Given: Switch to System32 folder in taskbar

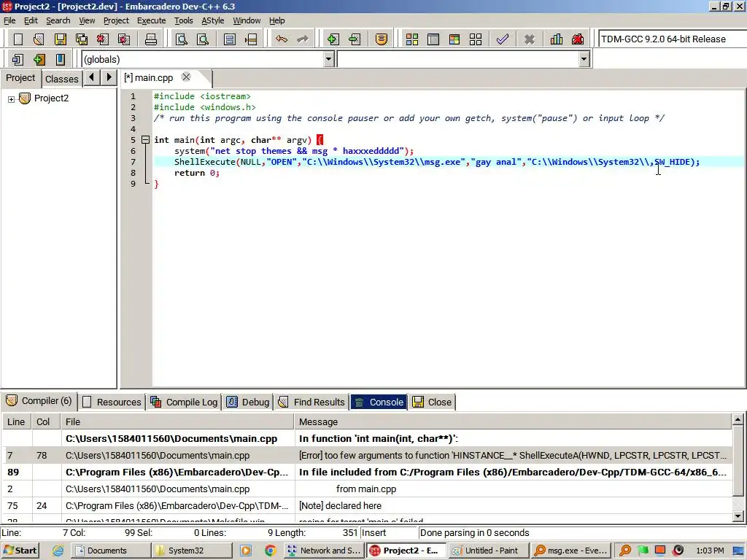Looking at the screenshot, I should point(193,551).
